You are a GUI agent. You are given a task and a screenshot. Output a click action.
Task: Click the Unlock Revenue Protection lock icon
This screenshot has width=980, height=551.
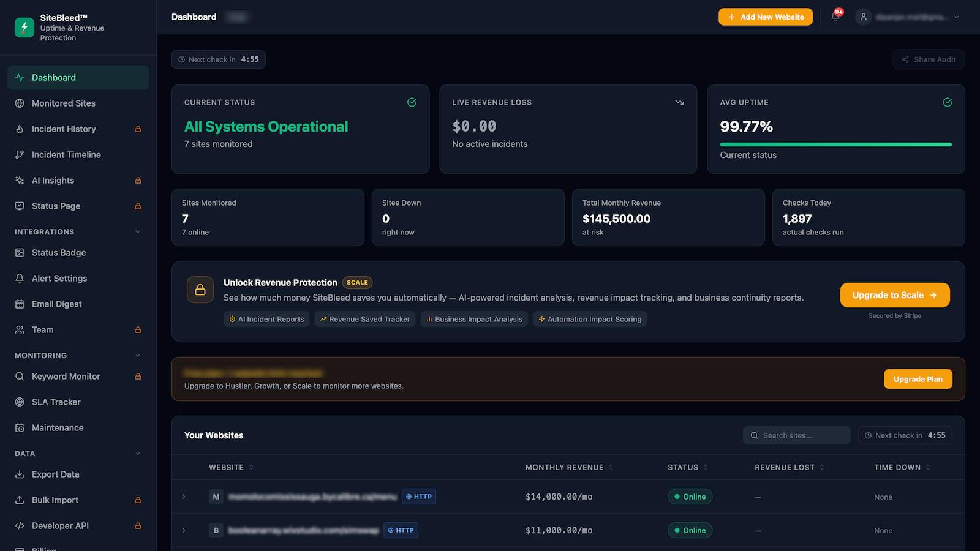click(200, 290)
